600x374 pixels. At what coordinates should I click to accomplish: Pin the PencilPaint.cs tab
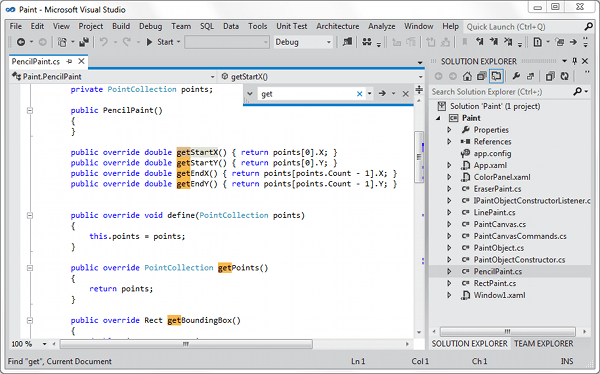click(x=69, y=61)
